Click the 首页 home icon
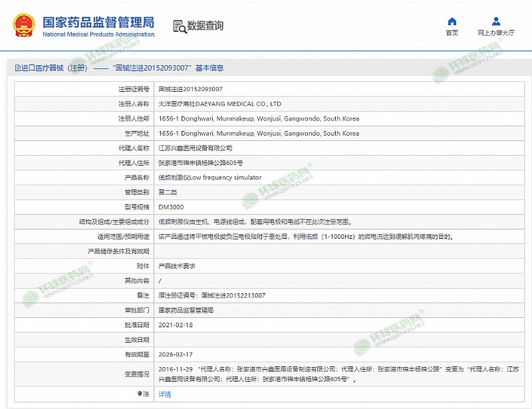This screenshot has width=532, height=409. 452,21
